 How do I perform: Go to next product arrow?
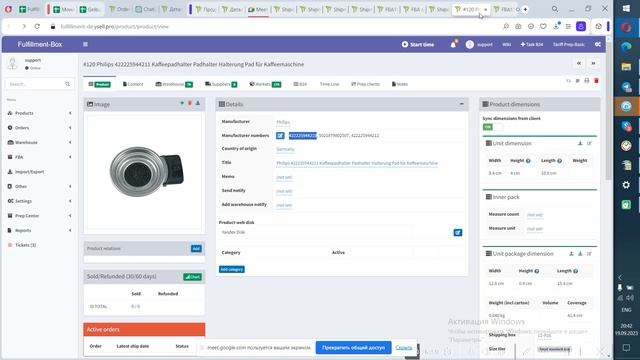[x=593, y=63]
